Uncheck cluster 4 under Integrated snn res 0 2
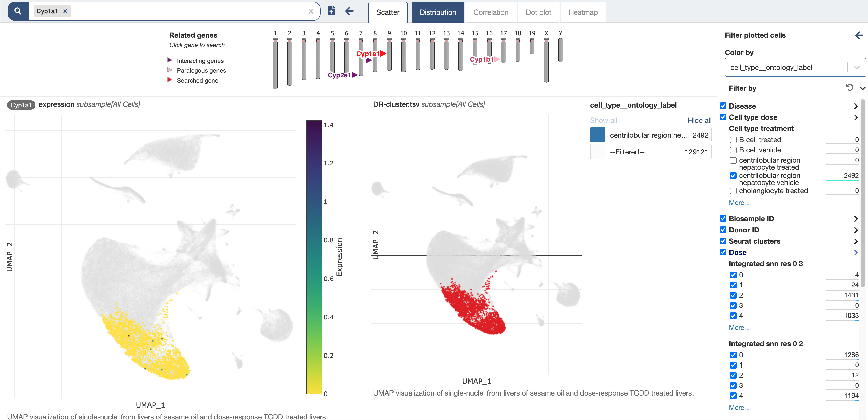Viewport: 868px width, 420px height. tap(733, 396)
